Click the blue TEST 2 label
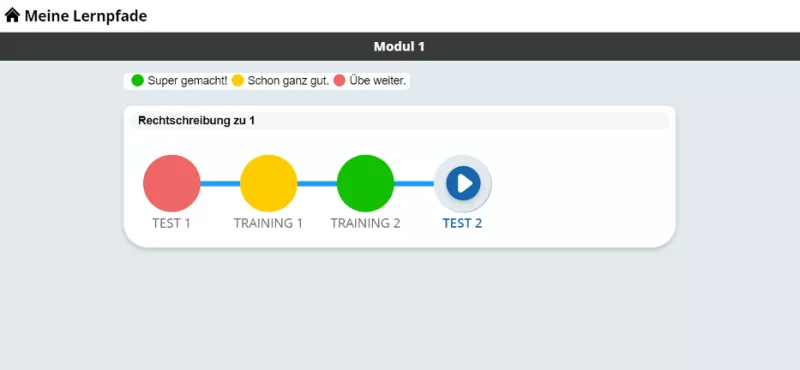 click(462, 224)
